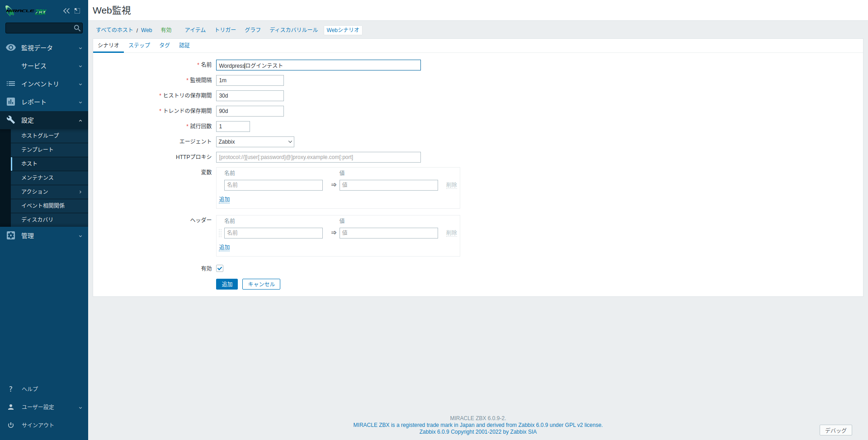Click the blue 追加 submit button

(x=226, y=284)
